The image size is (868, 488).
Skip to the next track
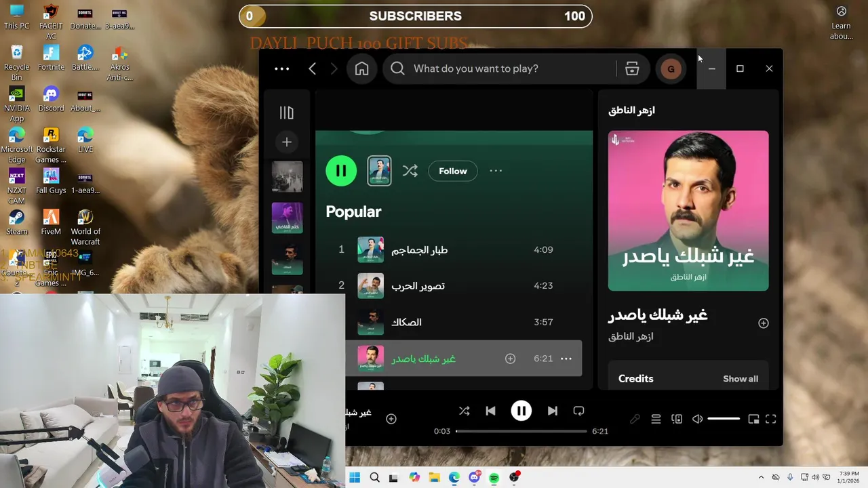[x=553, y=411]
